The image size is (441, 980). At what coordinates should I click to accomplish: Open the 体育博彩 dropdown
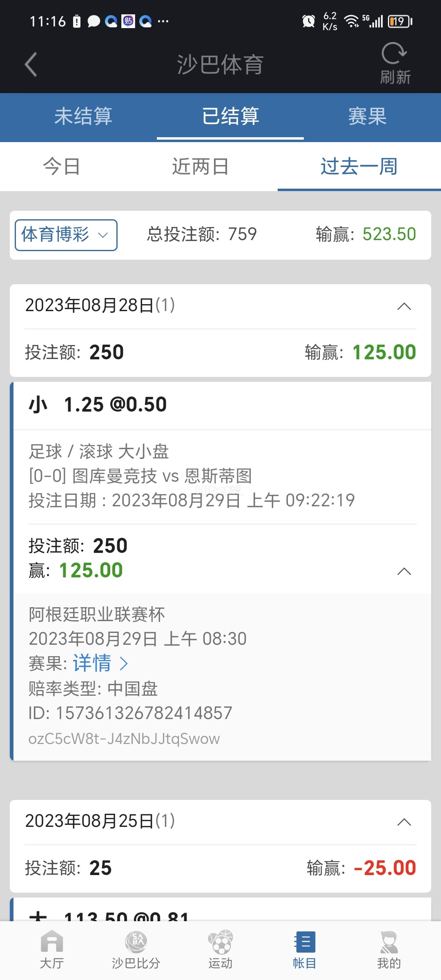click(x=66, y=235)
